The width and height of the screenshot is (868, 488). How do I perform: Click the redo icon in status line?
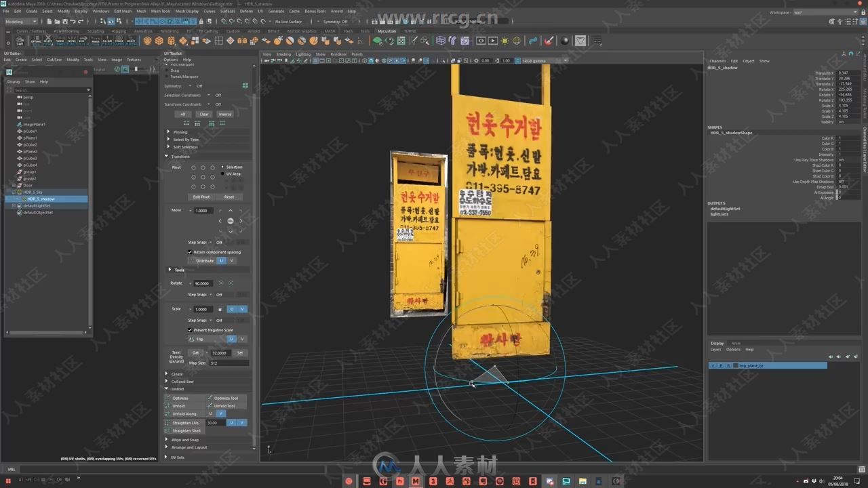point(81,22)
